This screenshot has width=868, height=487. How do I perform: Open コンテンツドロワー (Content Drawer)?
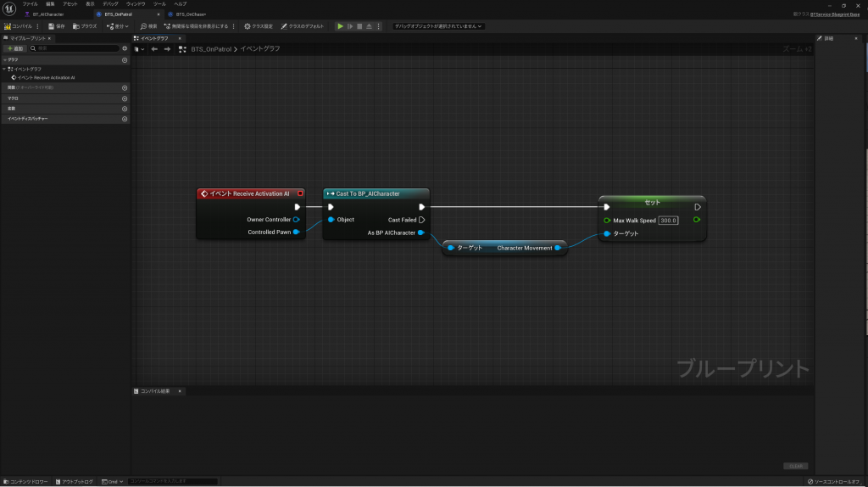coord(25,481)
